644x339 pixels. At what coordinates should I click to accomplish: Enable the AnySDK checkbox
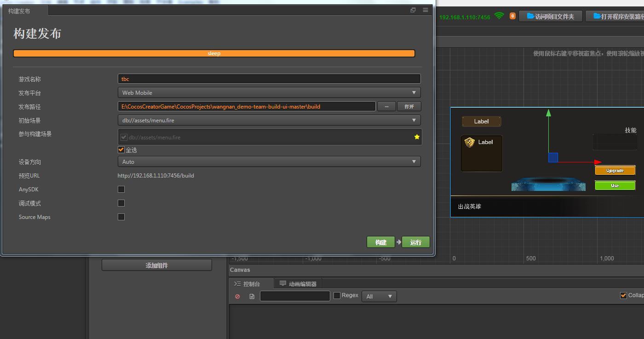coord(121,189)
